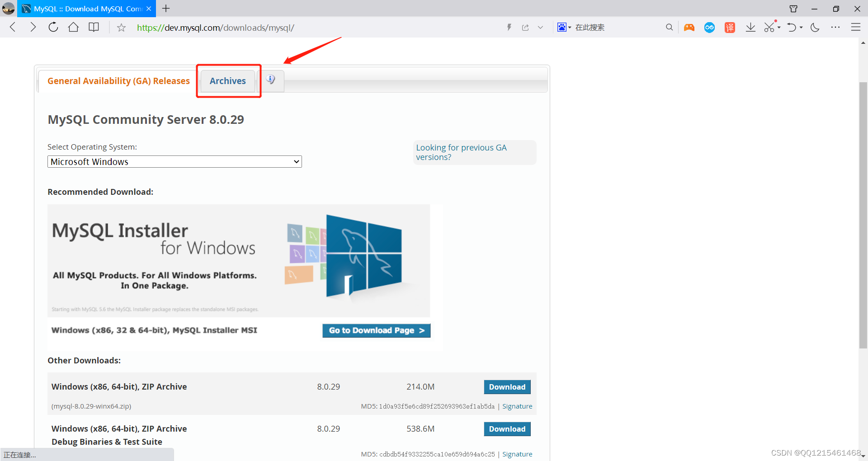Open Looking for previous GA versions link
The height and width of the screenshot is (461, 868).
461,152
